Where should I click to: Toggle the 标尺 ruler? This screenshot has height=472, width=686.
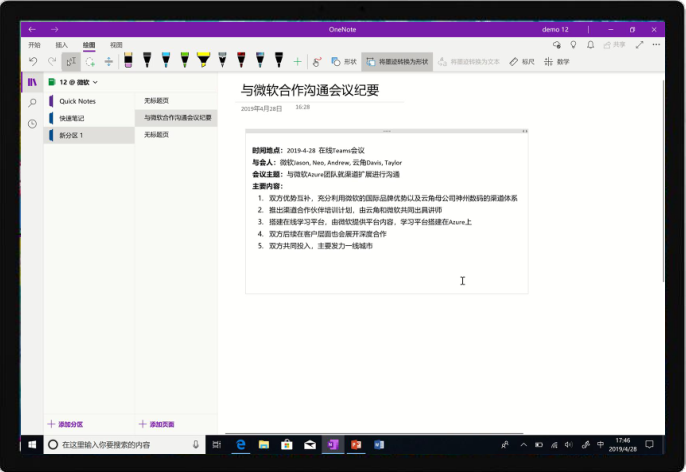pyautogui.click(x=522, y=62)
